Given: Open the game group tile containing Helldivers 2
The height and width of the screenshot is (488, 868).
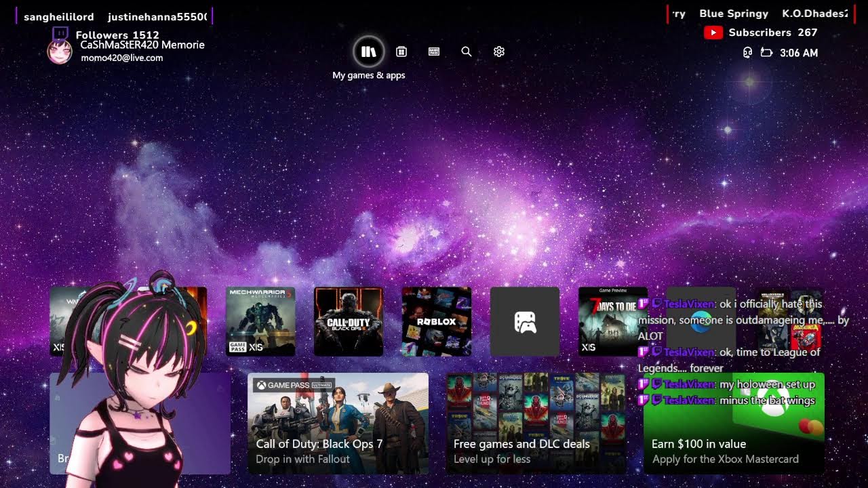Looking at the screenshot, I should [x=789, y=322].
